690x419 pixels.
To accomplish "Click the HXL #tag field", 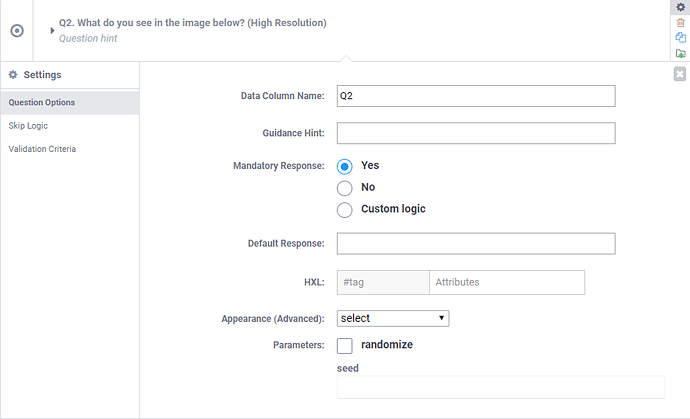I will 383,283.
